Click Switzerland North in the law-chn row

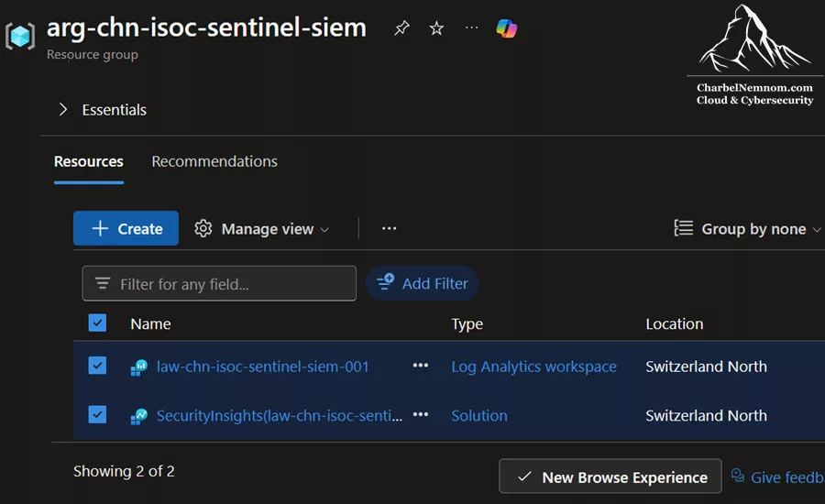(x=706, y=367)
